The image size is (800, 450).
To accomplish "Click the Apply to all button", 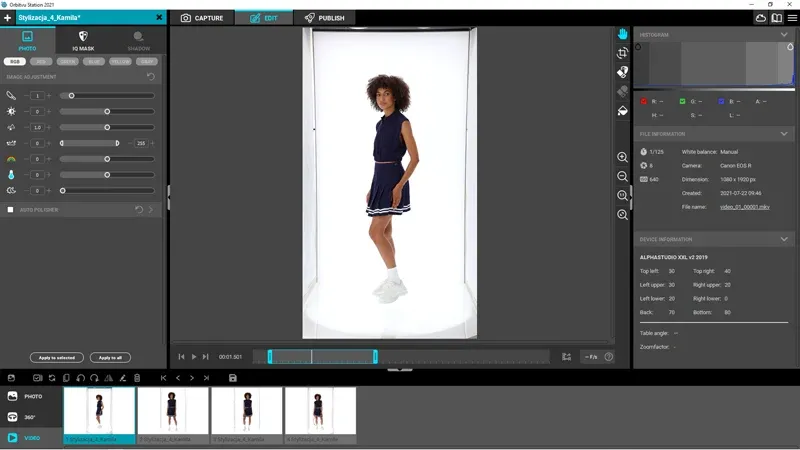I will [110, 357].
